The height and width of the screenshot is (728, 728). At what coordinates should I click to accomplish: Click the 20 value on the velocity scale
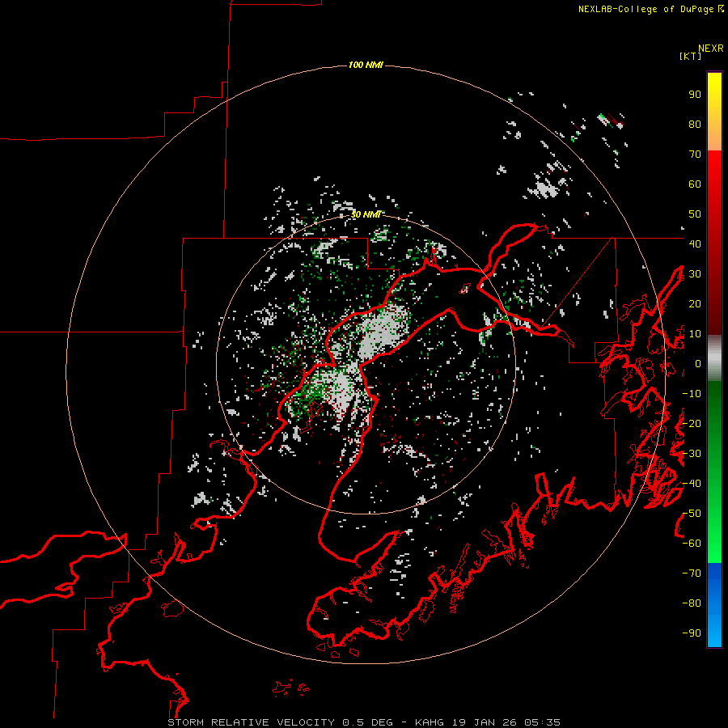tap(695, 303)
